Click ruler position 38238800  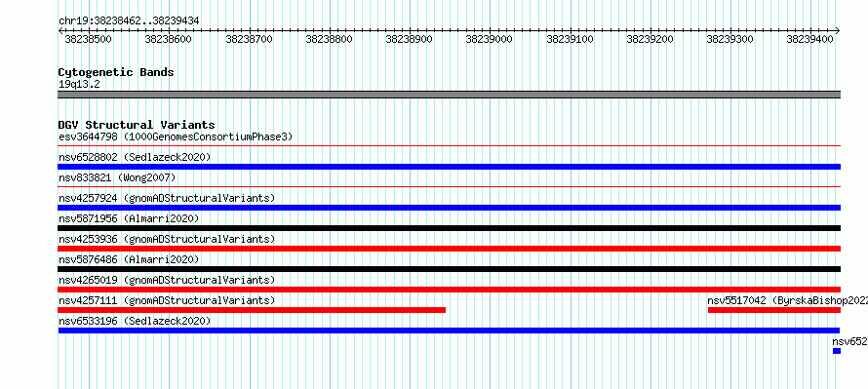[x=330, y=39]
